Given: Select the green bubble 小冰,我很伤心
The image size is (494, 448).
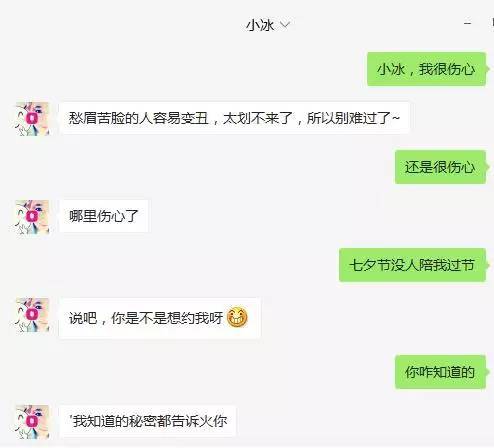Looking at the screenshot, I should pyautogui.click(x=426, y=69).
